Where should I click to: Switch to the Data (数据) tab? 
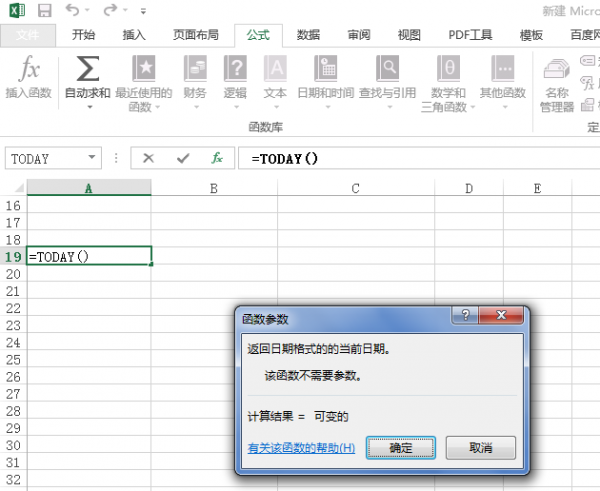(308, 35)
